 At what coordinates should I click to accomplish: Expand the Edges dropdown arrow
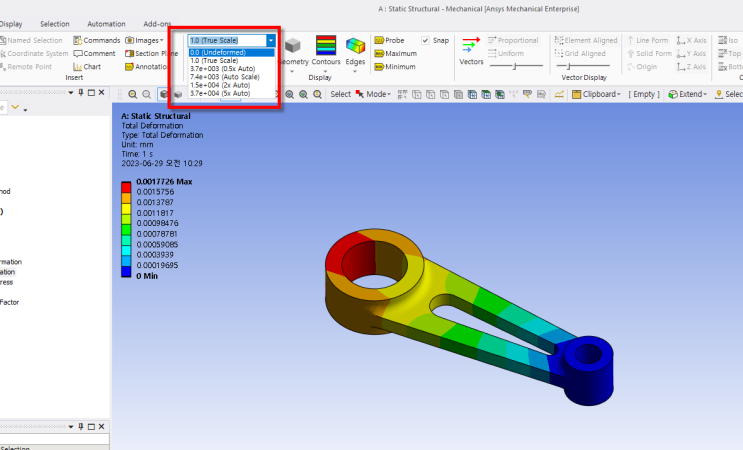pyautogui.click(x=355, y=72)
